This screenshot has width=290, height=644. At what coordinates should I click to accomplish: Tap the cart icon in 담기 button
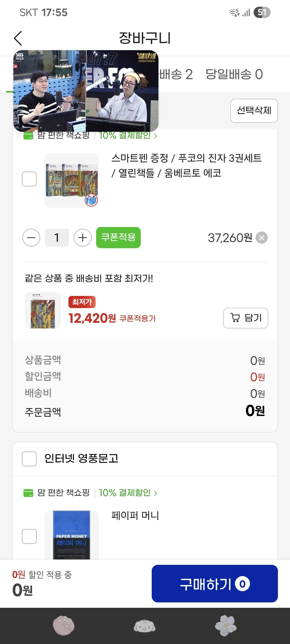click(235, 318)
